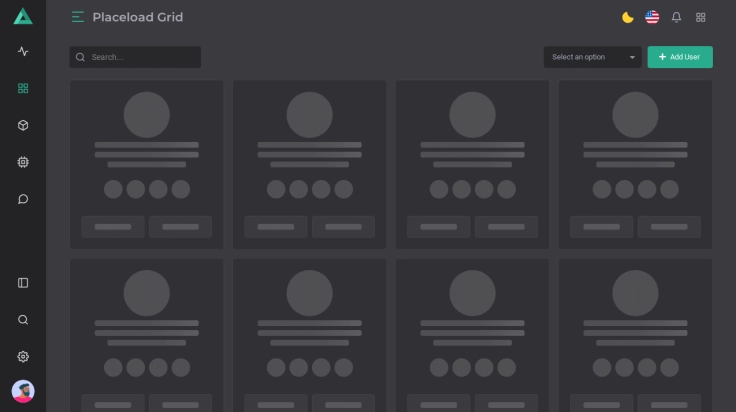This screenshot has height=412, width=736.
Task: Toggle the hamburger menu beside Placeload Grid
Action: (78, 17)
